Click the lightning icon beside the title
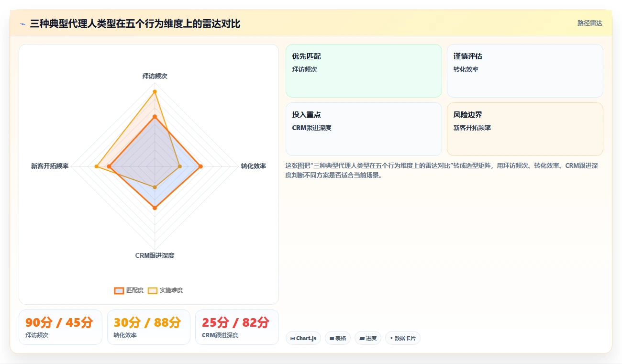622x364 pixels. coord(23,24)
